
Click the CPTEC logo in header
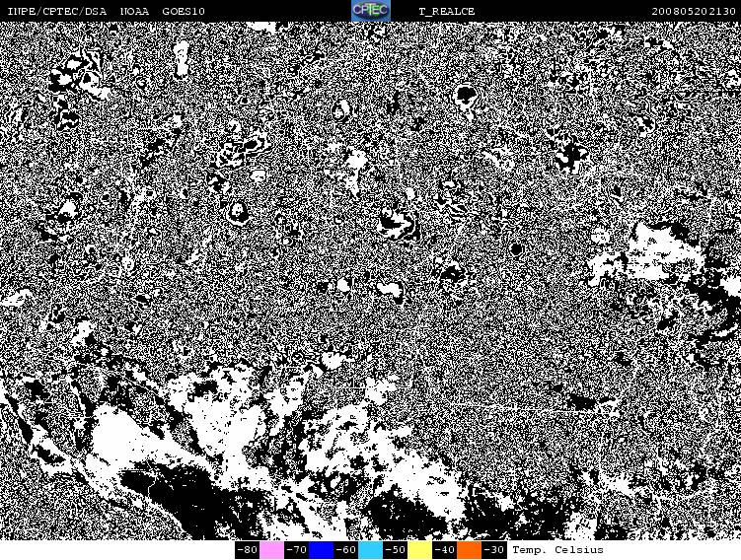coord(371,11)
